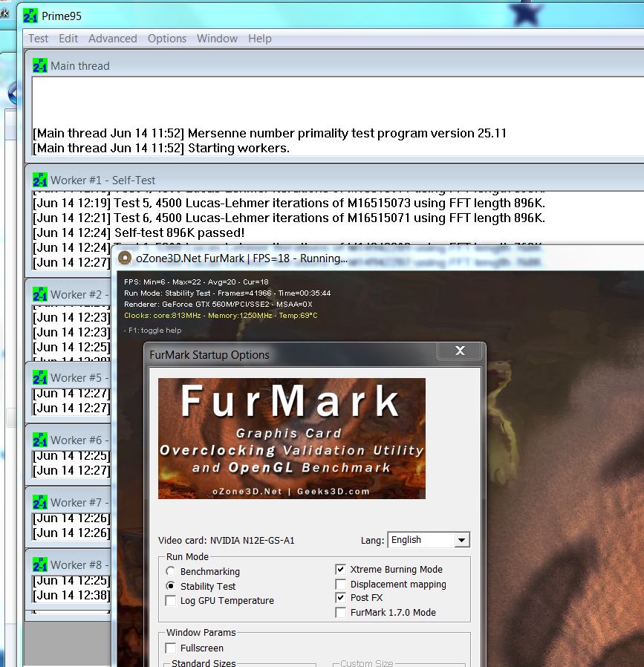This screenshot has width=644, height=667.
Task: Click the Worker #5 window icon
Action: click(40, 378)
